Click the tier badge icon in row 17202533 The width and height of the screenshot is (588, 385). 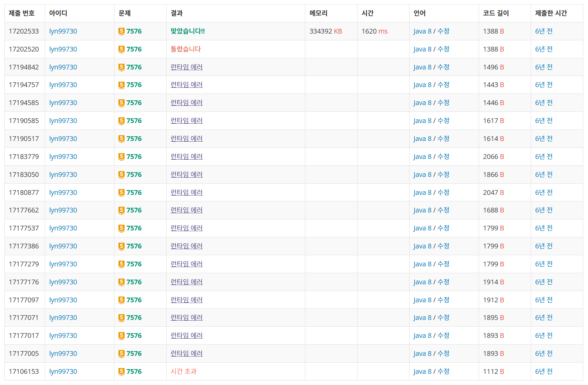click(x=122, y=32)
